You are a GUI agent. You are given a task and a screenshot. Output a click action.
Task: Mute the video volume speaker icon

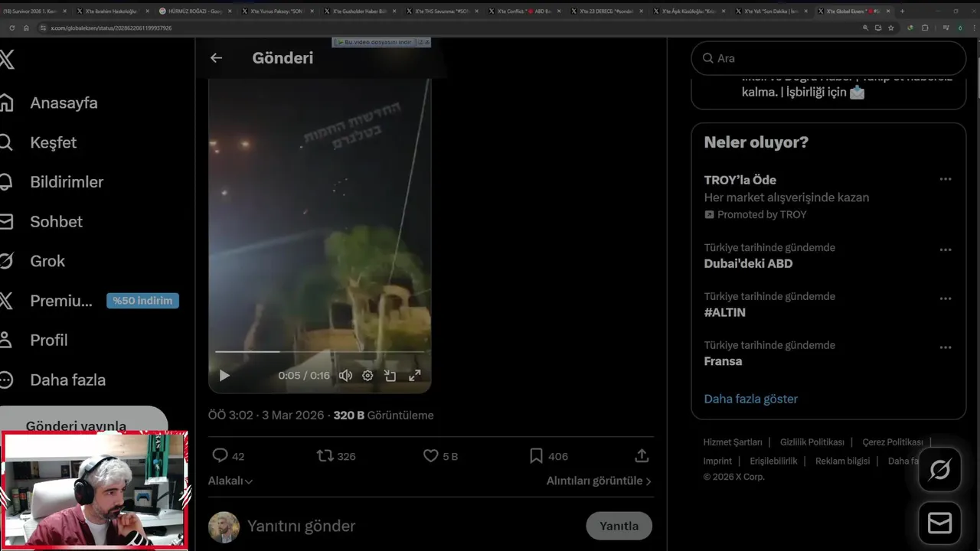pyautogui.click(x=345, y=376)
